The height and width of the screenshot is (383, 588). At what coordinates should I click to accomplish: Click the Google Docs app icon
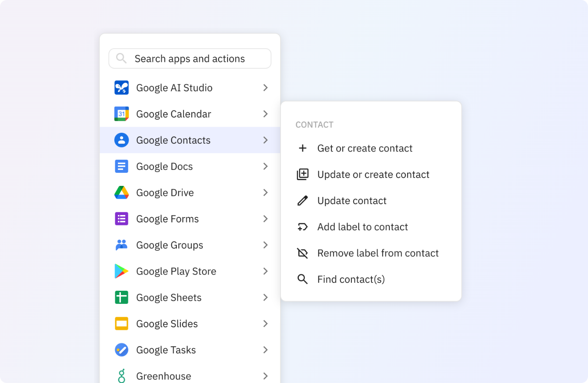[x=121, y=166]
